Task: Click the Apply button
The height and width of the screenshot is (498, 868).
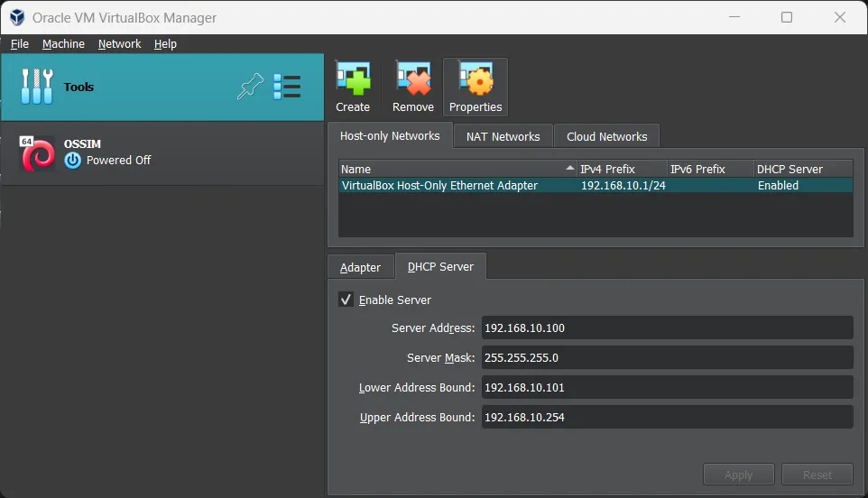Action: pos(738,475)
